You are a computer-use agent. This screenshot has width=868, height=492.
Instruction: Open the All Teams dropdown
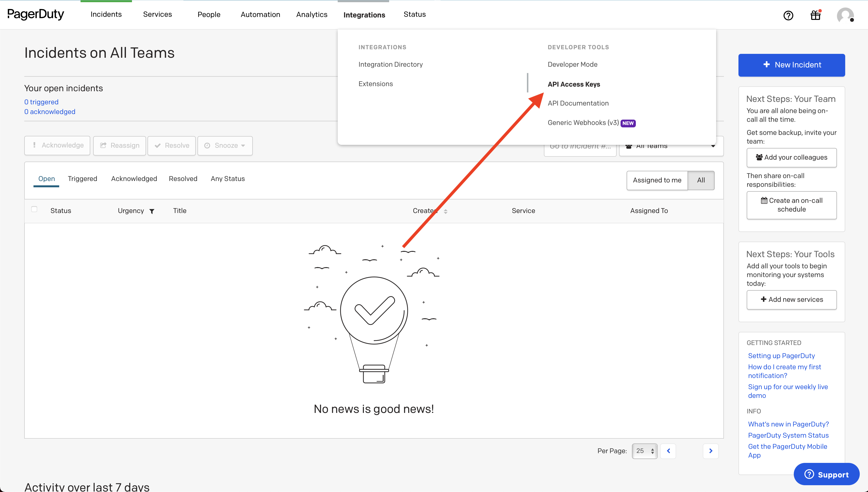[x=671, y=146]
